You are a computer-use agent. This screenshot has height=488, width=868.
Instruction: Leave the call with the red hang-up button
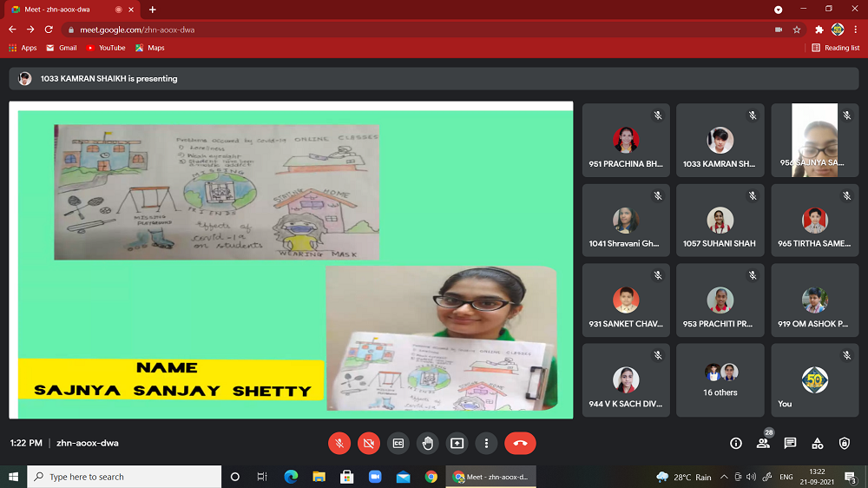tap(520, 443)
